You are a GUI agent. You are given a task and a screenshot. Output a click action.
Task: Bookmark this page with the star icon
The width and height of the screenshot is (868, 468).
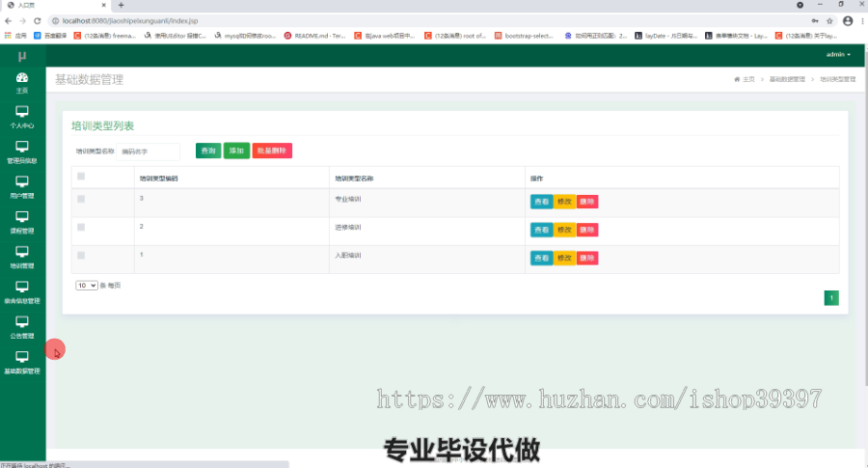coord(829,21)
